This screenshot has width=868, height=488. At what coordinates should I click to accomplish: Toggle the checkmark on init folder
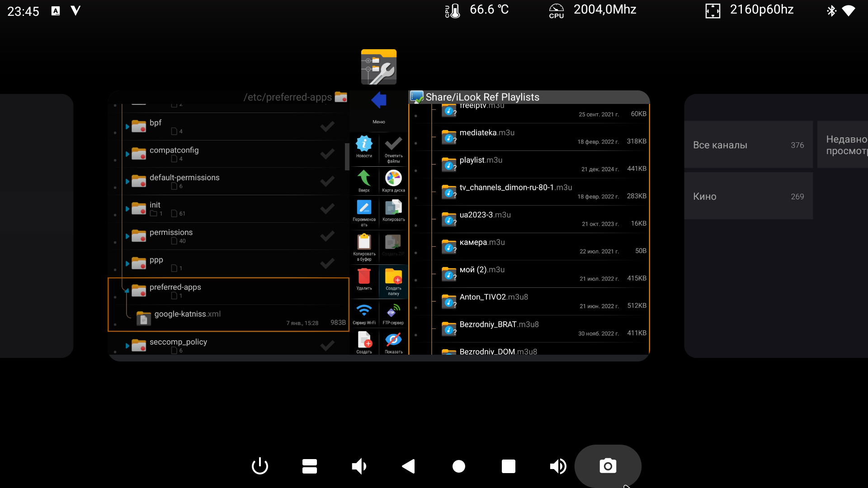point(327,209)
